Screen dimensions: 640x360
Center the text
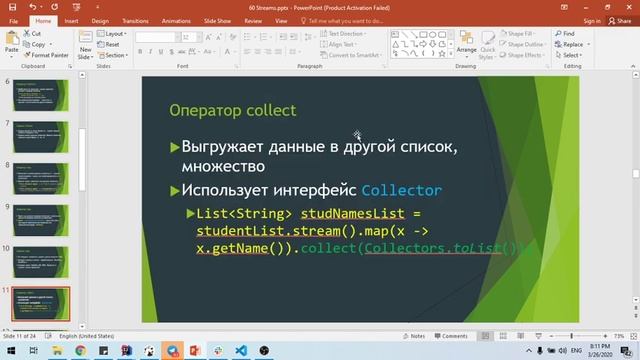tap(258, 52)
